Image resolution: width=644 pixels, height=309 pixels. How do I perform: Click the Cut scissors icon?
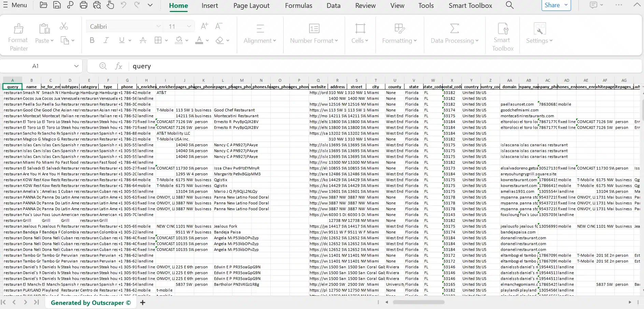(64, 26)
